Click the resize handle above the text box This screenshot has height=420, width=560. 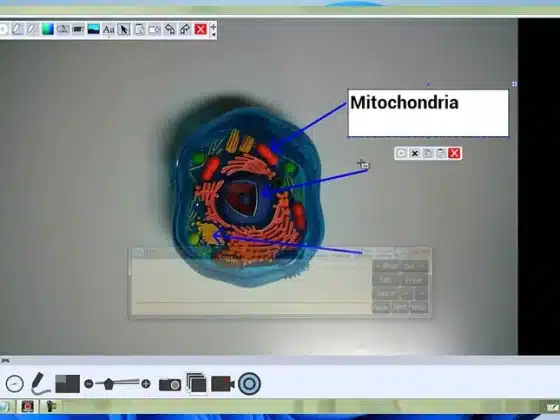coord(428,84)
